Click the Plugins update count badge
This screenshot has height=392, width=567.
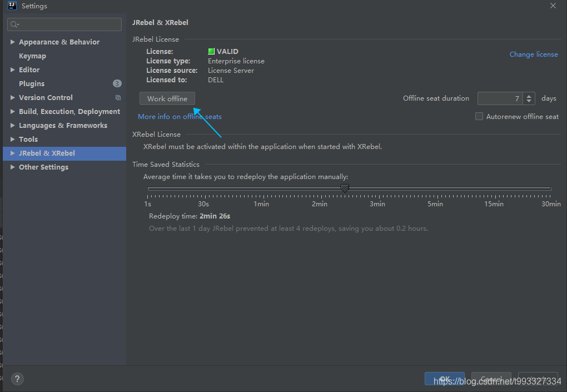tap(117, 83)
